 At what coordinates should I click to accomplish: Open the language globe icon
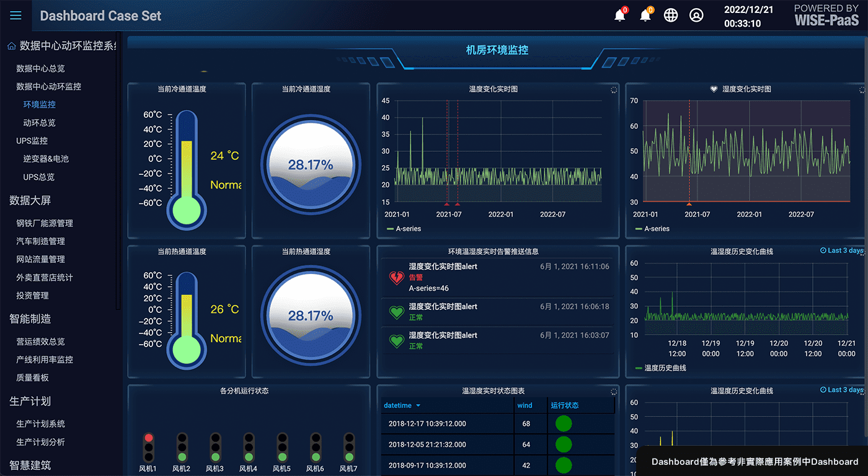[671, 15]
